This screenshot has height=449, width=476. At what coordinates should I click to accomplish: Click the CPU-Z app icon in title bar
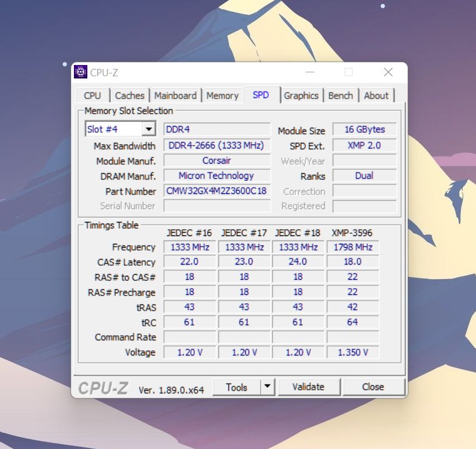coord(81,72)
